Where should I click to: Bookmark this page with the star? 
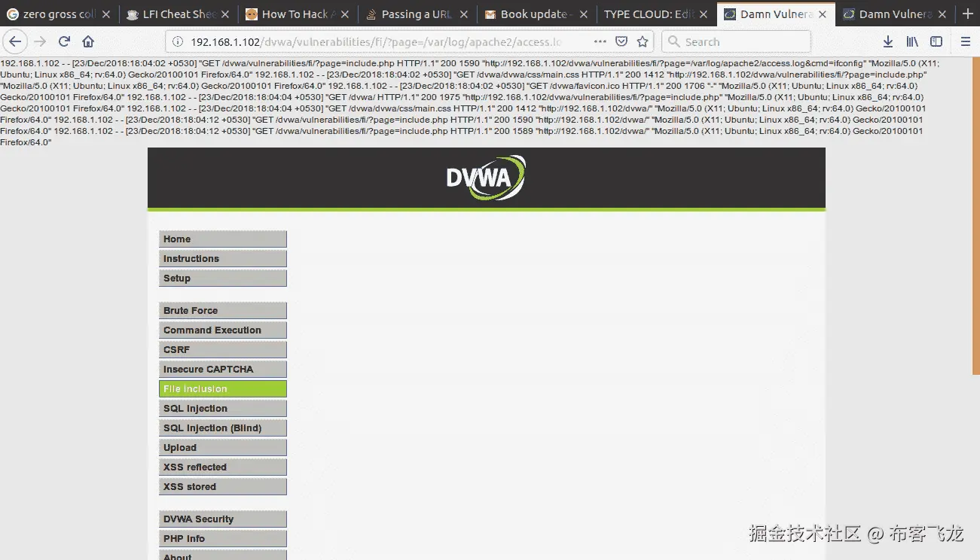point(643,42)
